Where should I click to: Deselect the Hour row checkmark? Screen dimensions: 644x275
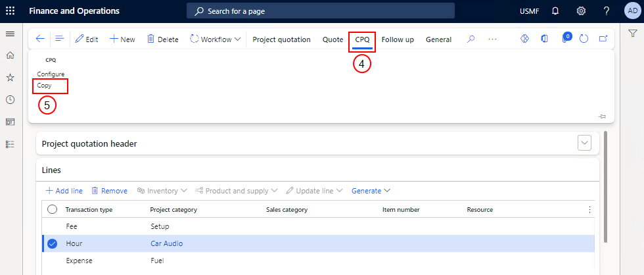pyautogui.click(x=52, y=243)
